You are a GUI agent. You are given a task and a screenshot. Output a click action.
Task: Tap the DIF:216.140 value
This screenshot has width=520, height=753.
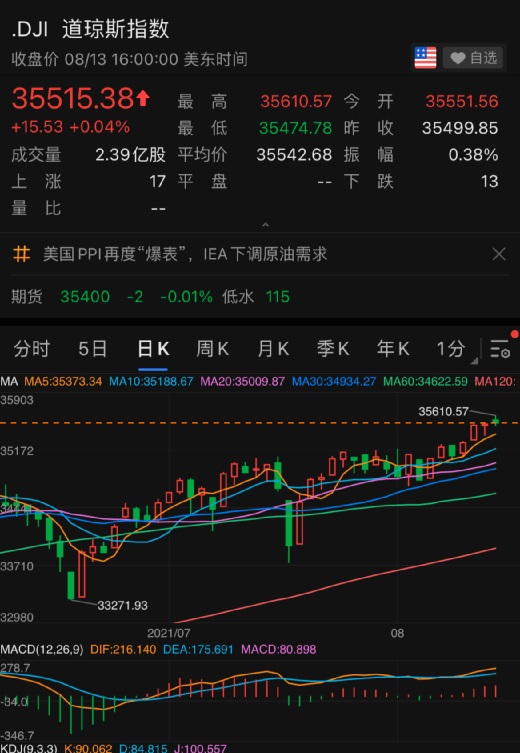click(123, 650)
